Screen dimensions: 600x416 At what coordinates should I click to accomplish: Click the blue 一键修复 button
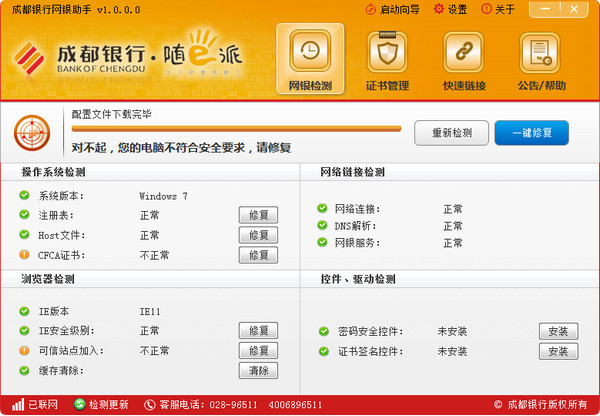click(532, 133)
